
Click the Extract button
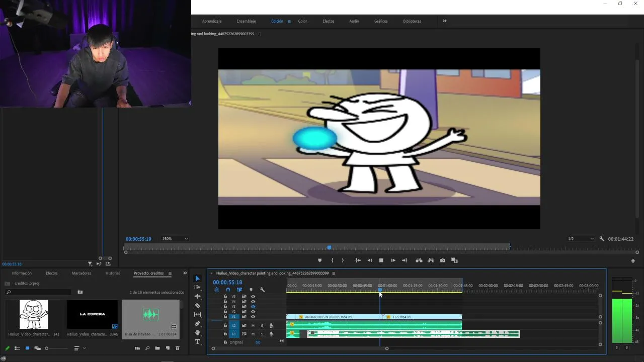(x=431, y=260)
